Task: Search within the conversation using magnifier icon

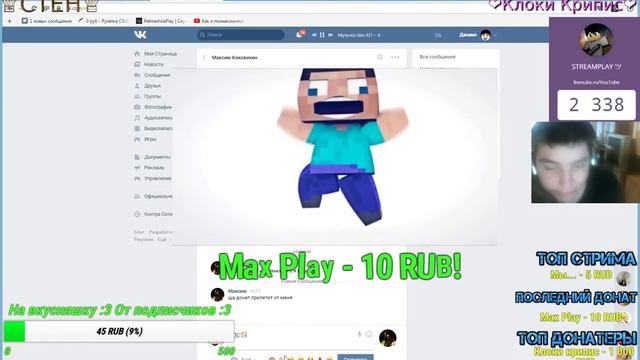Action: (380, 57)
